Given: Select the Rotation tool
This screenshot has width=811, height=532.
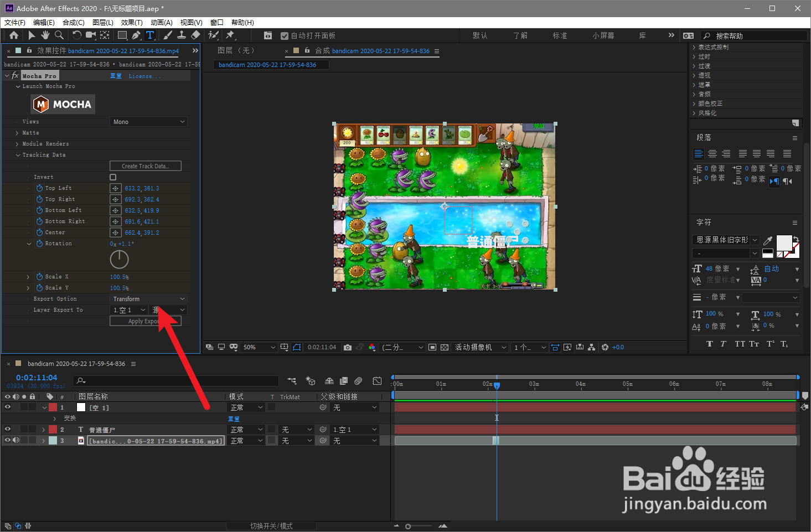Looking at the screenshot, I should click(76, 35).
